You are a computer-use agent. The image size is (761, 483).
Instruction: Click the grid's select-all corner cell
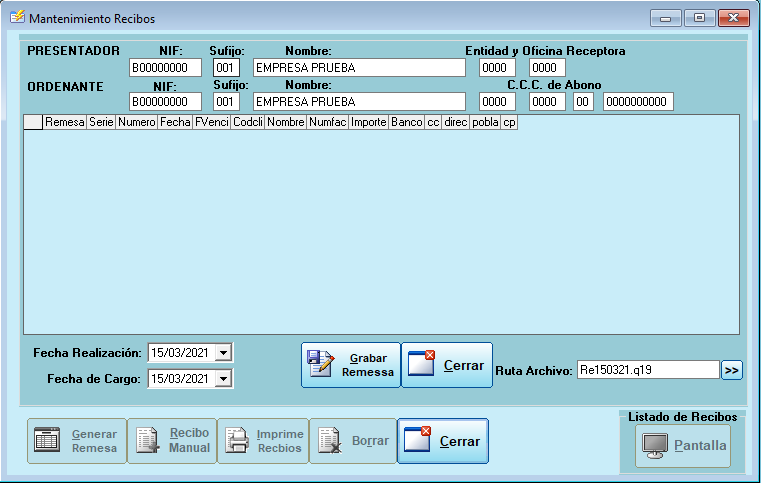33,122
